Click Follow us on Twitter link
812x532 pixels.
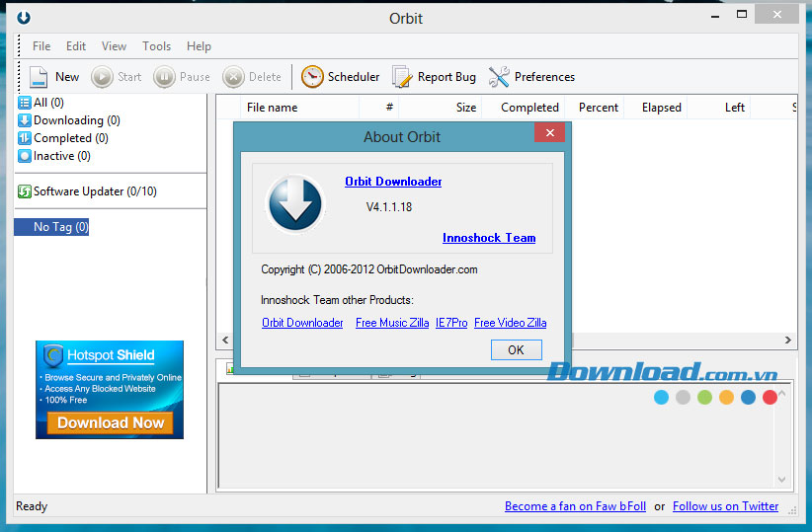tap(725, 506)
